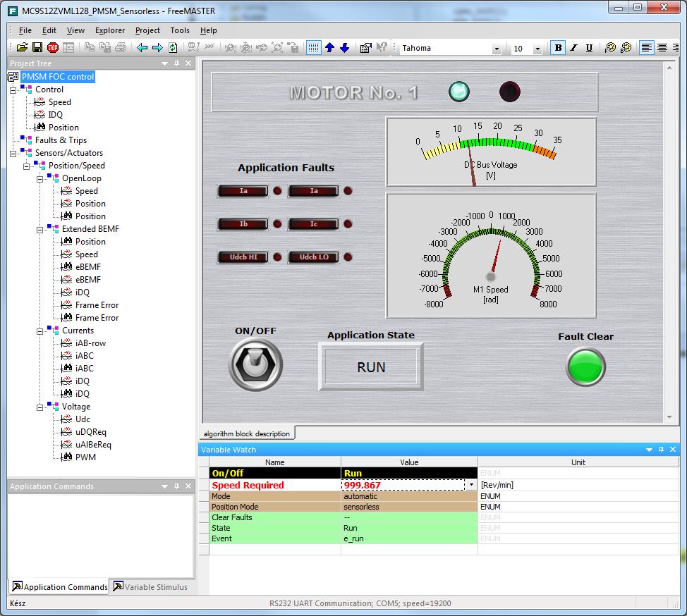687x616 pixels.
Task: Pin the Project Tree panel
Action: pyautogui.click(x=176, y=63)
